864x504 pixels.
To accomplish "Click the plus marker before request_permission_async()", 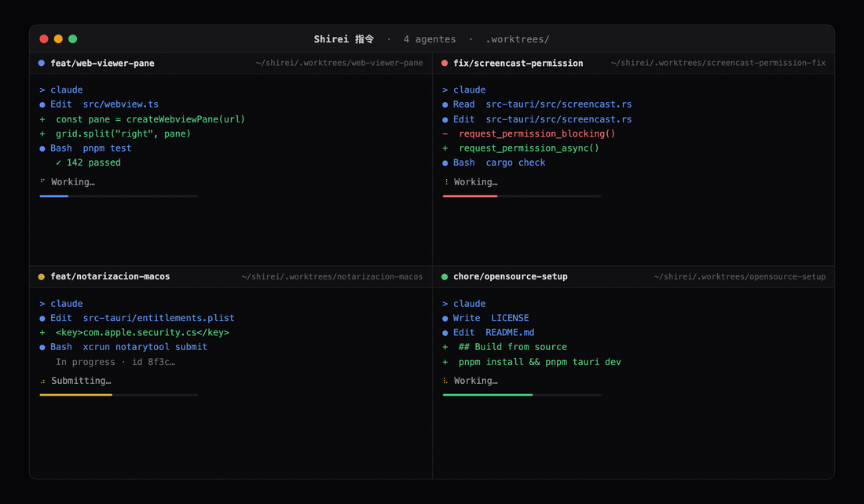I will pos(445,148).
